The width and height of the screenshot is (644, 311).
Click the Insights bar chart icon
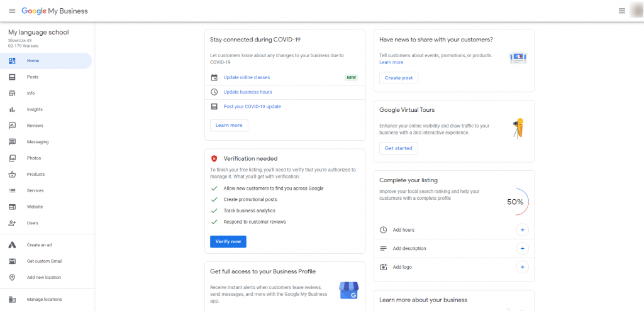(x=12, y=109)
